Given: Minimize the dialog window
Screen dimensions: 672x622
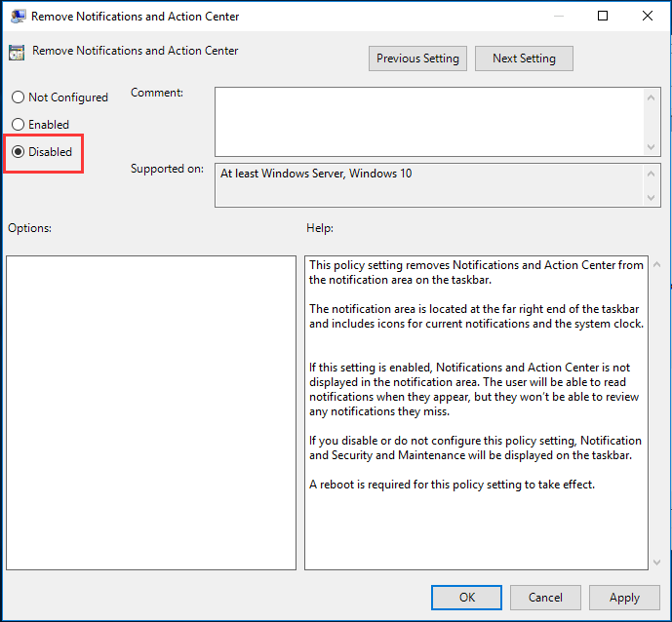Looking at the screenshot, I should point(559,16).
